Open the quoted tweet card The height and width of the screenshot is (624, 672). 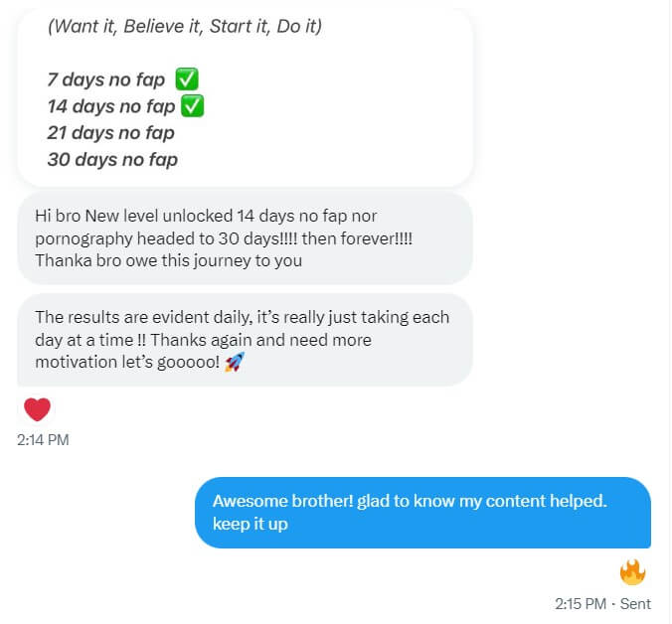[x=246, y=97]
